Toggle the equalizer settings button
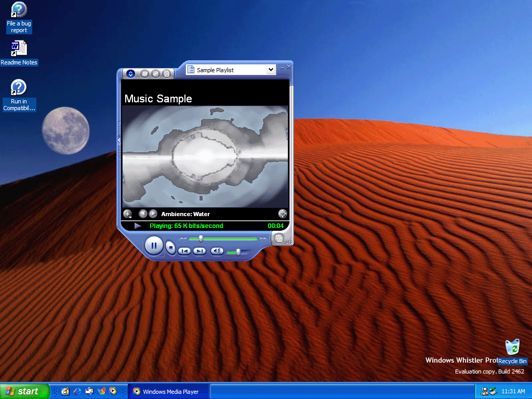Viewport: 532px width, 399px height. [155, 74]
